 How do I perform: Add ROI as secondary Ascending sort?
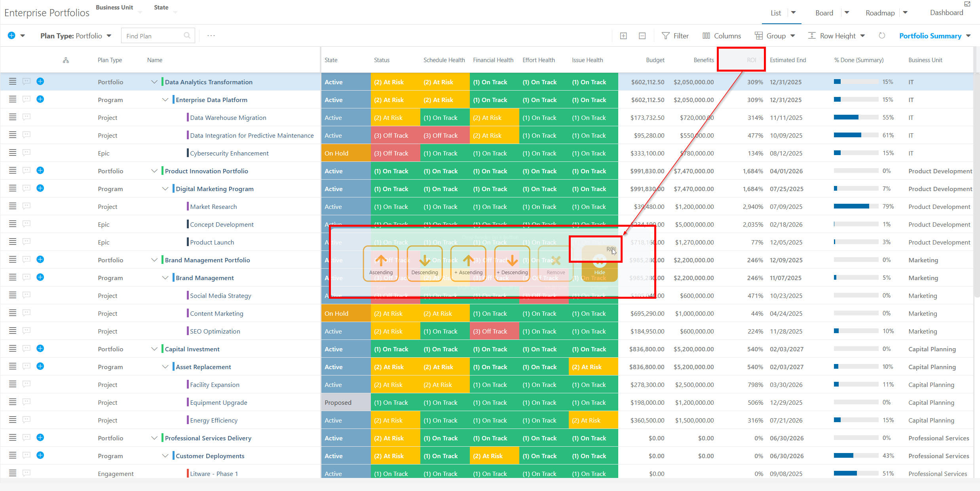[468, 264]
